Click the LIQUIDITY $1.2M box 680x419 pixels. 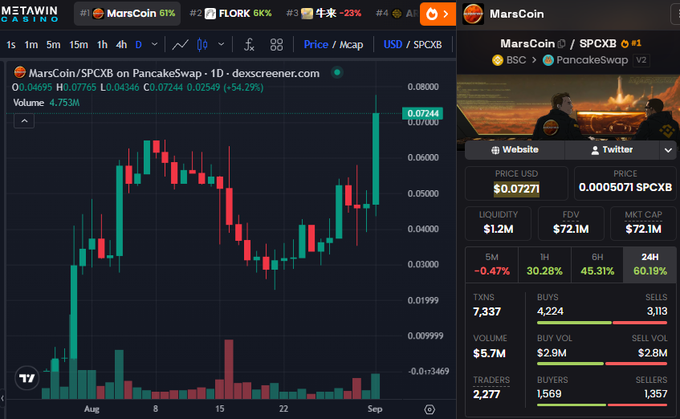498,223
